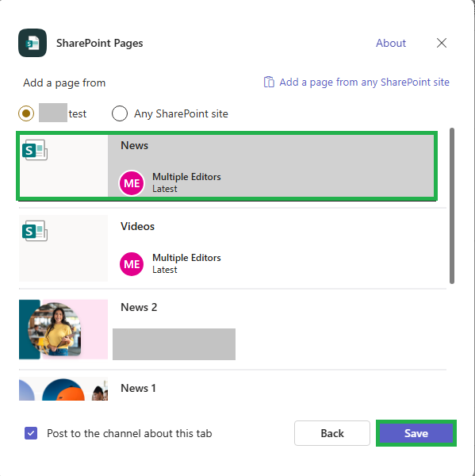Click the ME avatar in News row
Screen dimensions: 475x476
coord(132,183)
